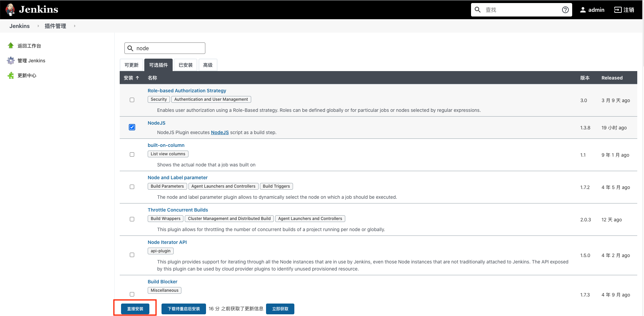
Task: Enable installation of built-on-column plugin
Action: [132, 154]
